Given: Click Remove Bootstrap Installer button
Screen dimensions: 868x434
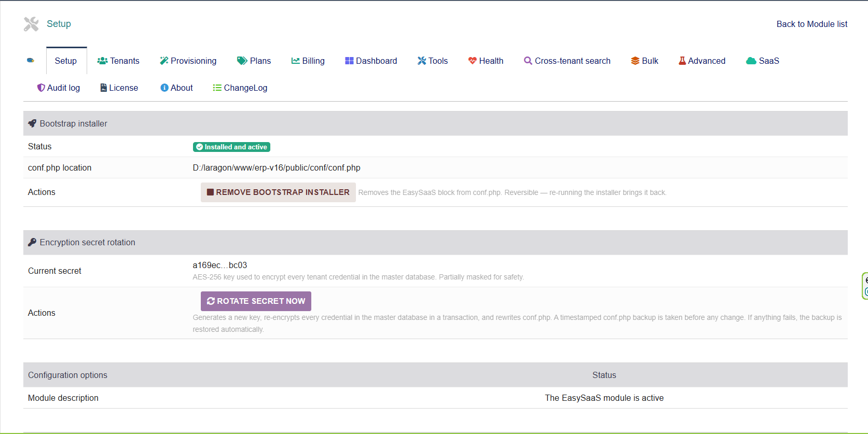Looking at the screenshot, I should [x=278, y=192].
